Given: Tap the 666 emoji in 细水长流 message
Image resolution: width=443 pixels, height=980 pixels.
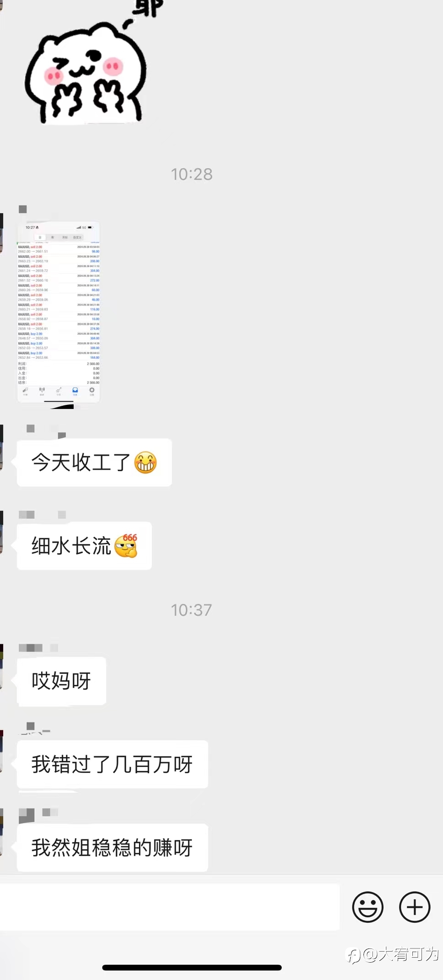Looking at the screenshot, I should [x=126, y=545].
